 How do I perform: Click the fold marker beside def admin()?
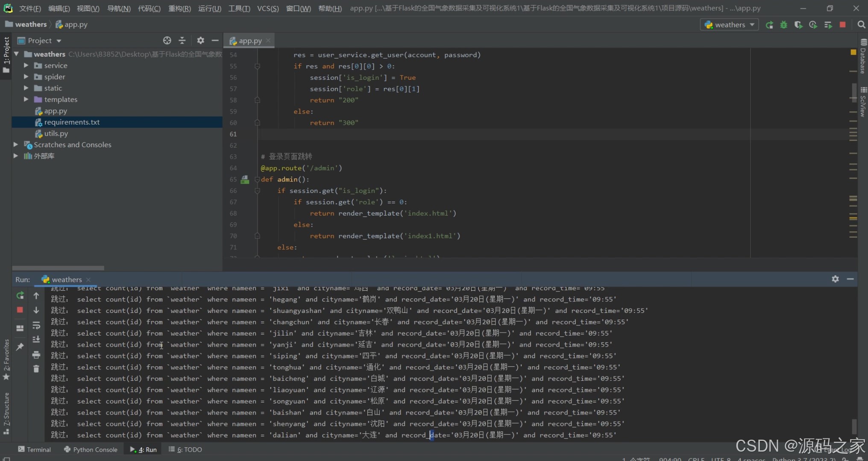(x=257, y=180)
